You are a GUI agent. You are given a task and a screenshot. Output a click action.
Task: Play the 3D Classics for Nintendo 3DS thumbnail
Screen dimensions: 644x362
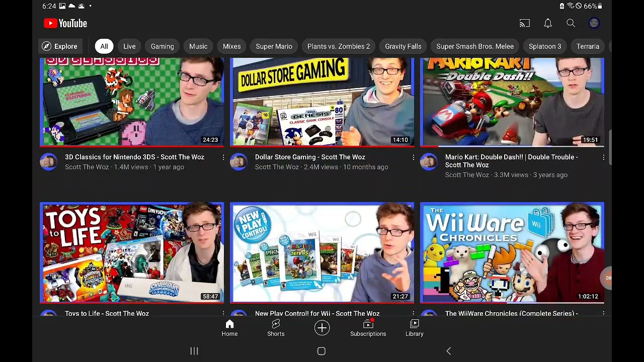(x=132, y=102)
